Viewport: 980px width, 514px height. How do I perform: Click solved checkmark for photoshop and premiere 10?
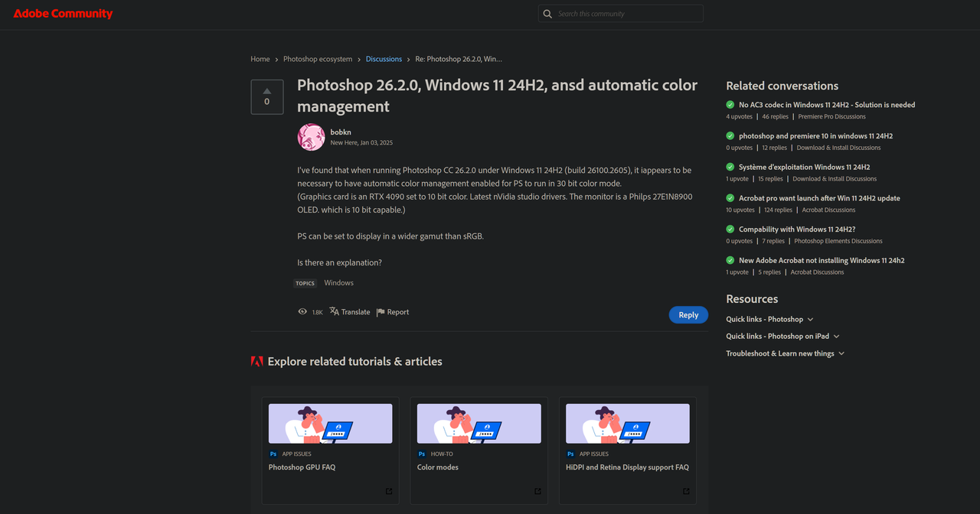[x=730, y=136]
